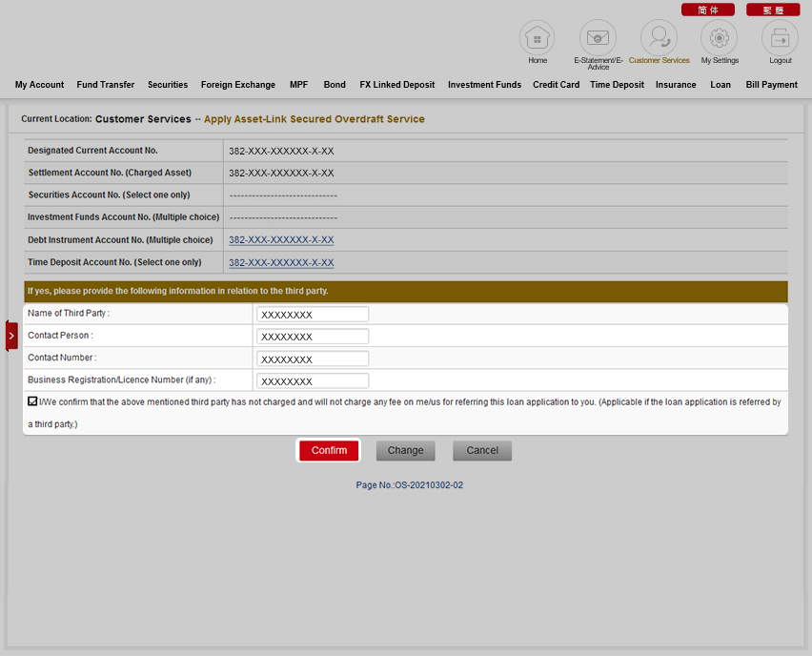Open the Time Deposit account number link
The image size is (812, 656).
(x=281, y=263)
